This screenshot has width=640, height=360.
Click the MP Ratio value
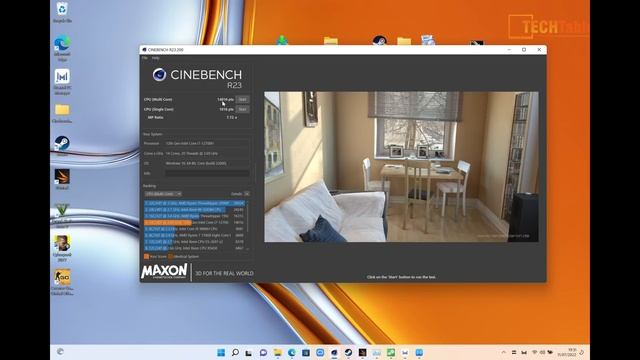point(231,118)
